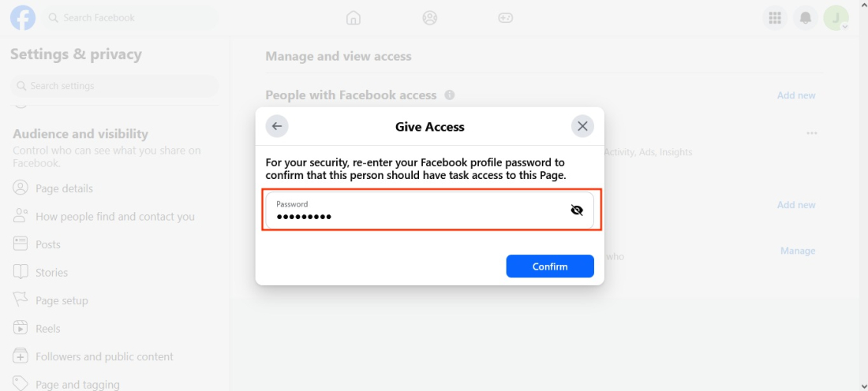
Task: Close the Give Access dialog
Action: pos(582,126)
